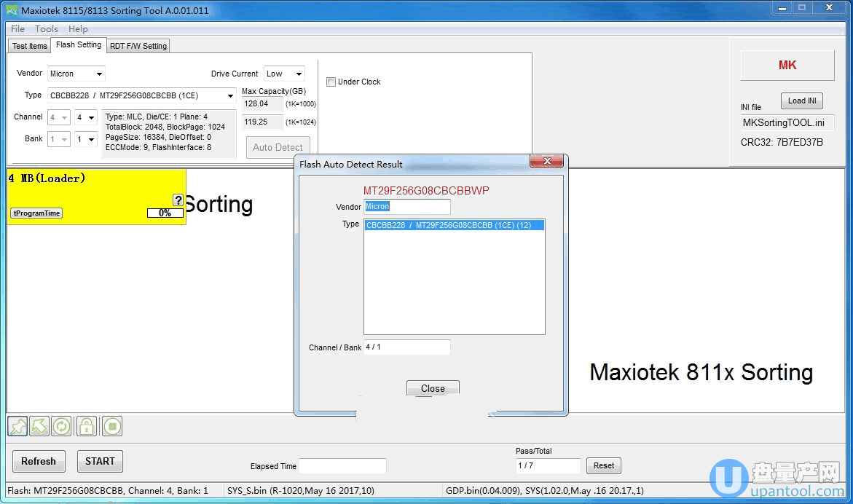Switch to the Test Items tab
Screen dimensions: 853x504
point(30,46)
